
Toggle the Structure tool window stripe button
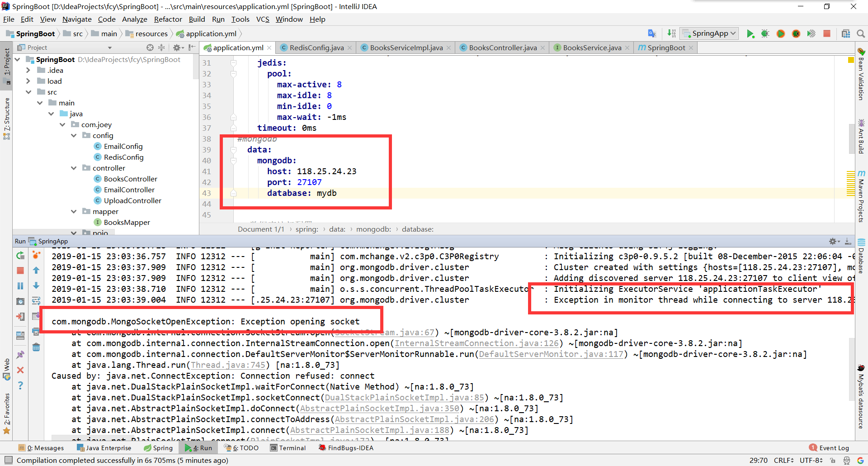click(x=7, y=118)
